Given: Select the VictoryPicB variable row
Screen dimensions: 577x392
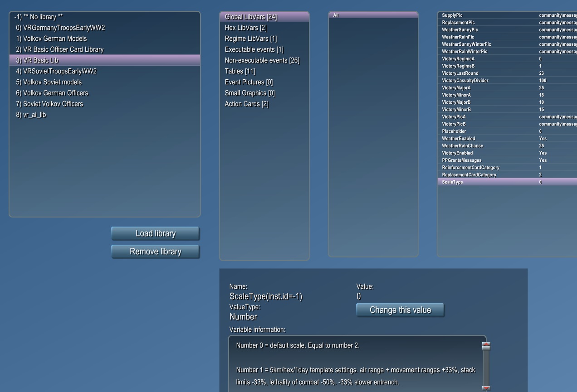Looking at the screenshot, I should click(x=508, y=124).
